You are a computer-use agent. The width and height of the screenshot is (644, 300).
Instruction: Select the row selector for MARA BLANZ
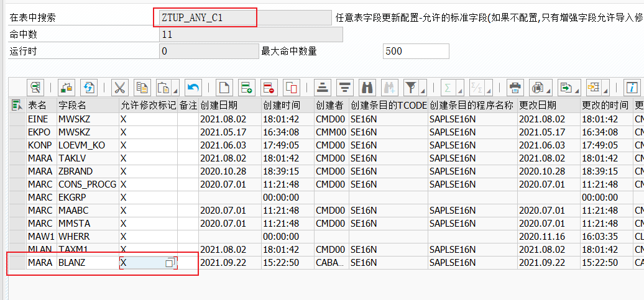pyautogui.click(x=17, y=263)
